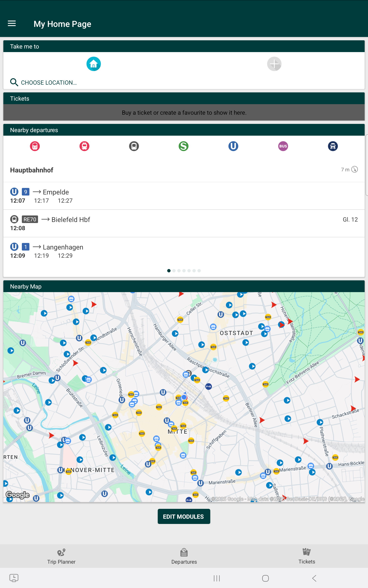Toggle the purple BUS filter

coord(283,146)
